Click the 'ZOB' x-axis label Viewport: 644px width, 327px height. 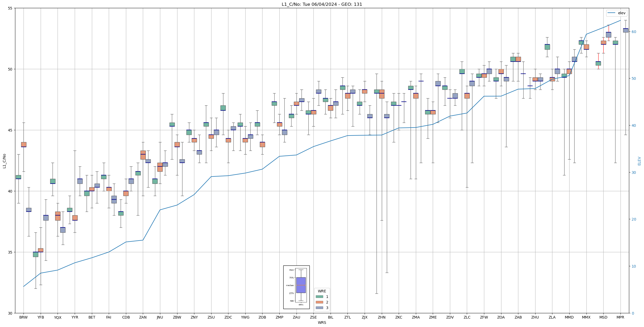(x=262, y=317)
